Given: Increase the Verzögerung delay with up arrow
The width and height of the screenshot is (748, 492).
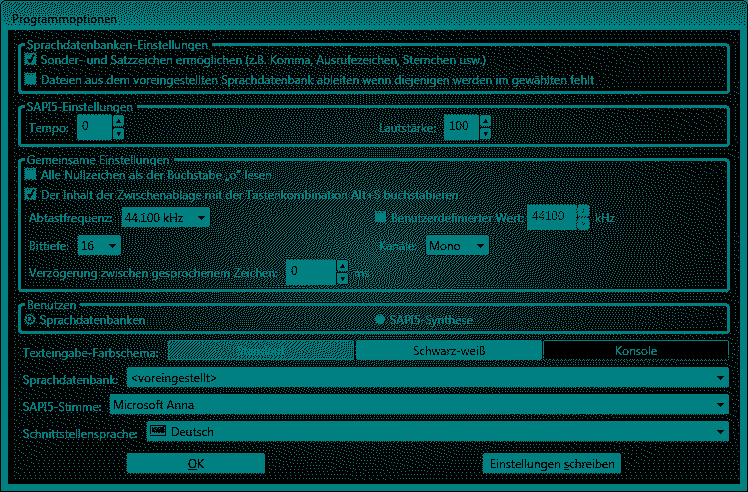Looking at the screenshot, I should coord(342,266).
